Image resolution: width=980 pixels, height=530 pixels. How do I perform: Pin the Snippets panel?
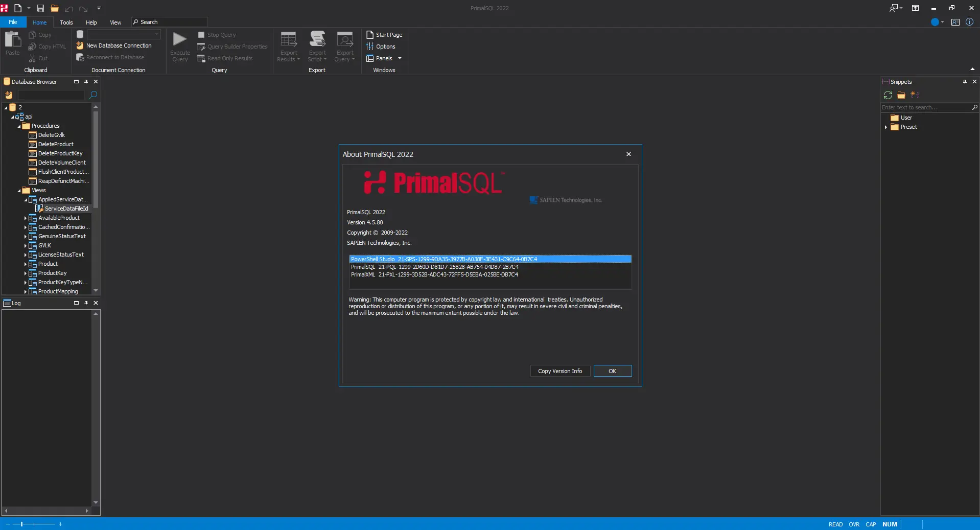[965, 82]
